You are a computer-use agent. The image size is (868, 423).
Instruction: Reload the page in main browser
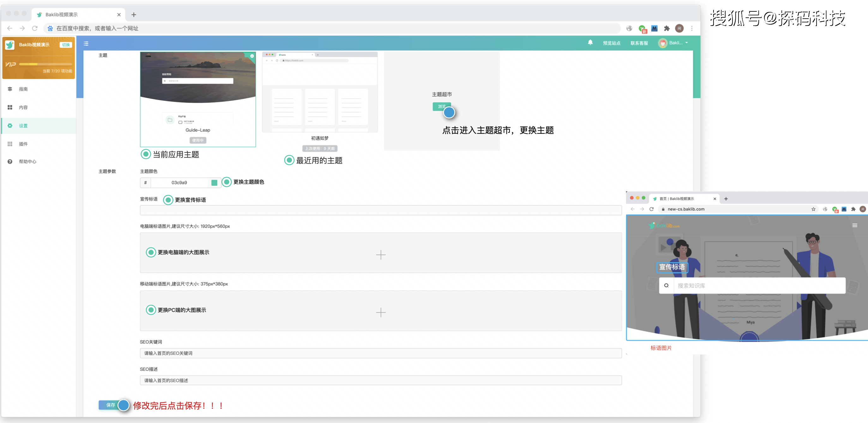pos(35,28)
